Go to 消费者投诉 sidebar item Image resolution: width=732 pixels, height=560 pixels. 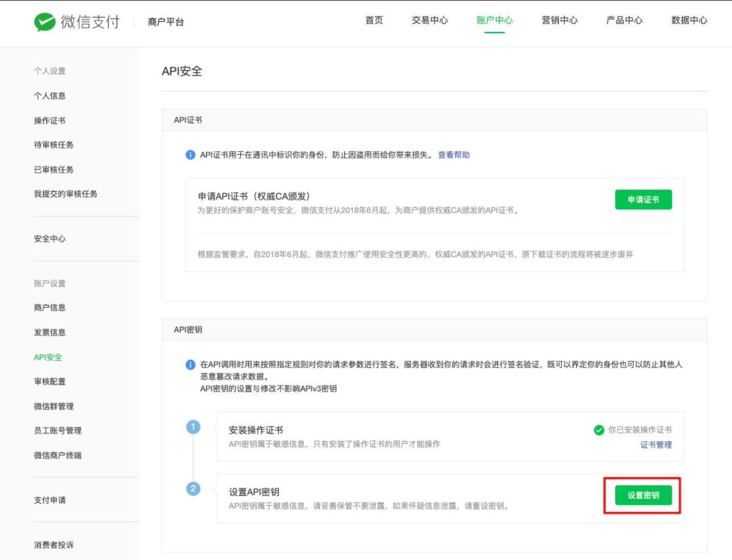[54, 545]
